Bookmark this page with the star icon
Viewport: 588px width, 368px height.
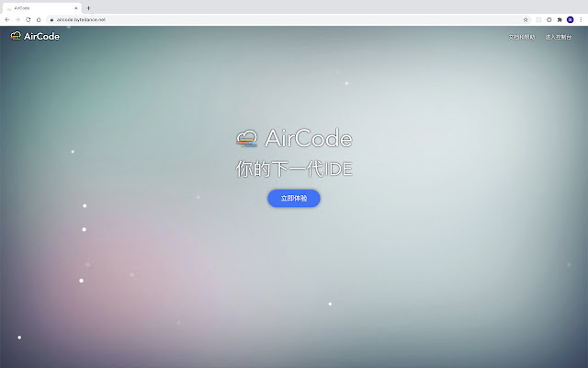pyautogui.click(x=526, y=19)
